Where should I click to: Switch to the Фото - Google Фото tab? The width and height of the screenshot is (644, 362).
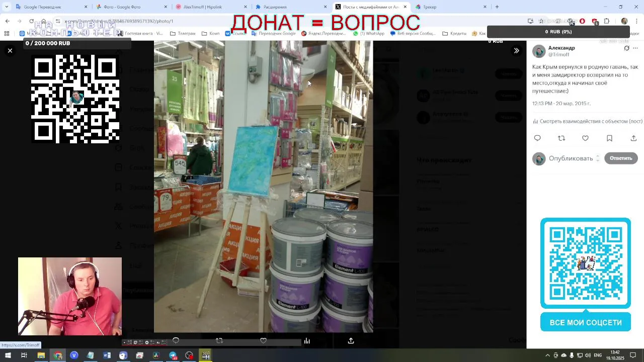(131, 7)
